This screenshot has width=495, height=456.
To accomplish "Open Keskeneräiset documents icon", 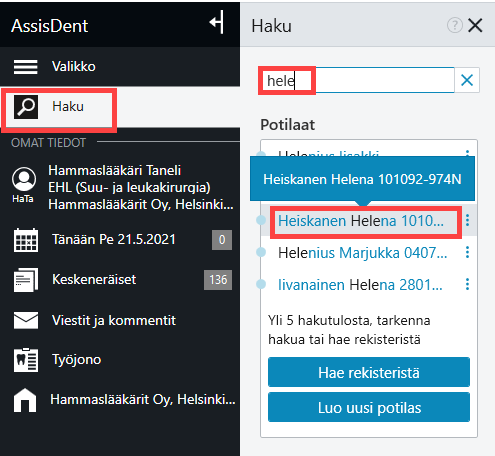I will click(x=26, y=280).
